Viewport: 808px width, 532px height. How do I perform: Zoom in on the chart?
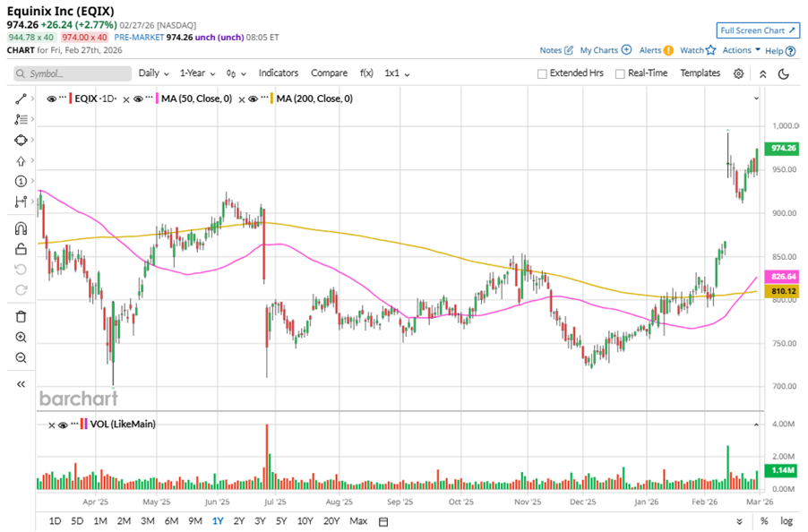click(x=21, y=338)
